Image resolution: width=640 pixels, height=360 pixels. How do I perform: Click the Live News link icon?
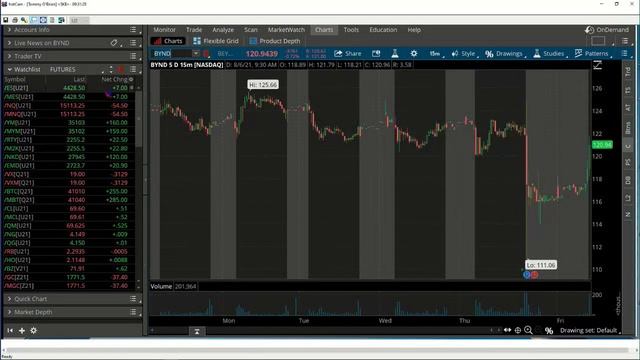click(x=114, y=43)
